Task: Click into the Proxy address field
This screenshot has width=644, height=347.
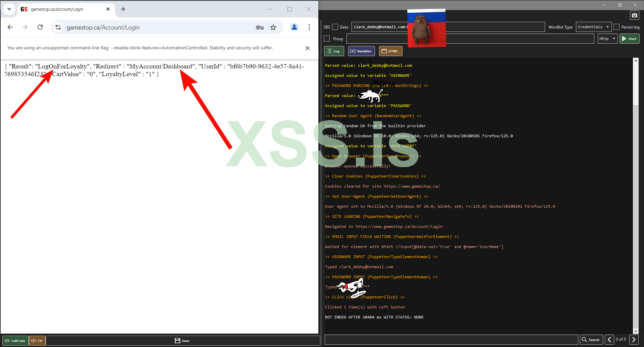Action: (470, 39)
